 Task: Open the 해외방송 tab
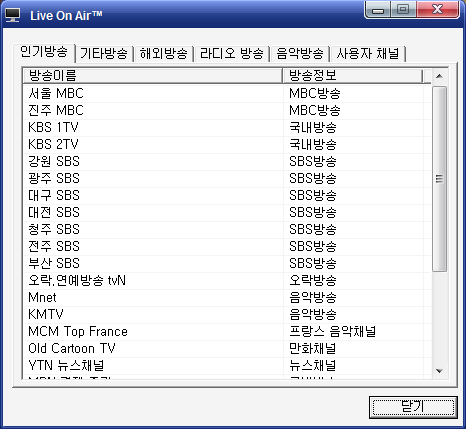[x=163, y=54]
